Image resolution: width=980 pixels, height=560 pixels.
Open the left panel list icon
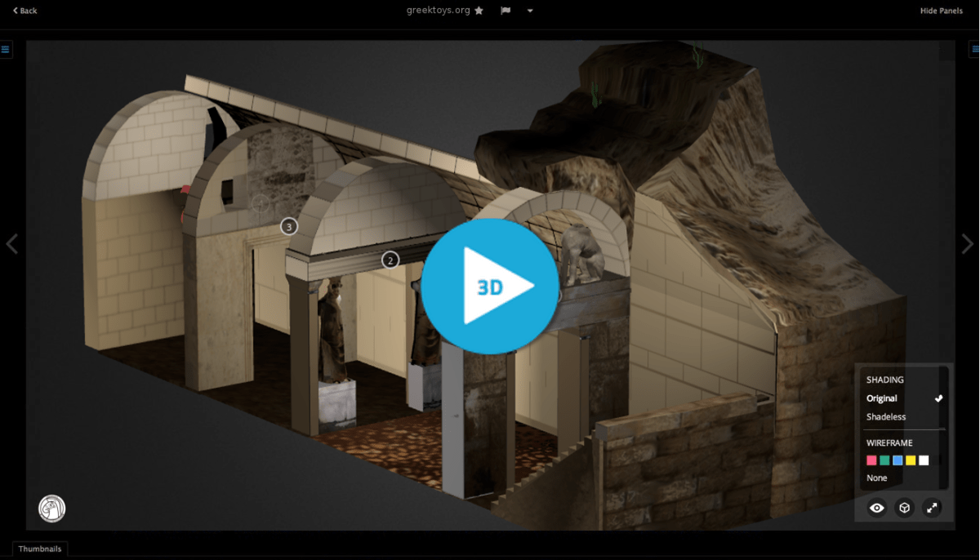pos(6,50)
